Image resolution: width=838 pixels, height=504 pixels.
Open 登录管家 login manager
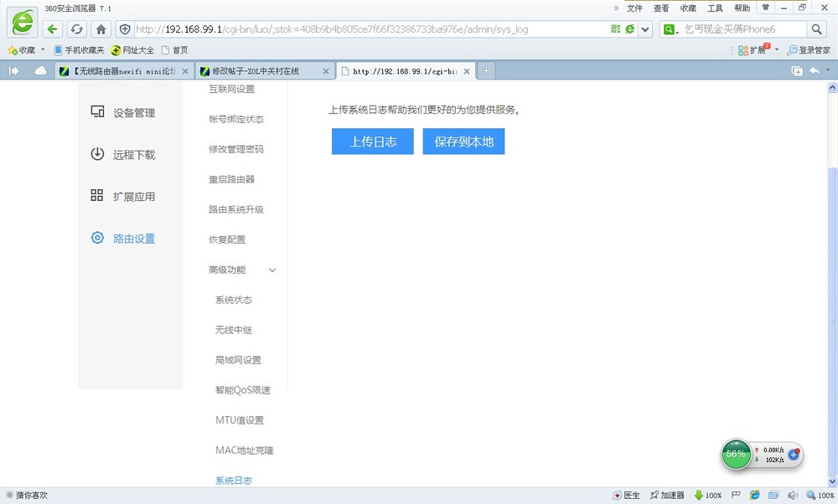click(x=810, y=50)
